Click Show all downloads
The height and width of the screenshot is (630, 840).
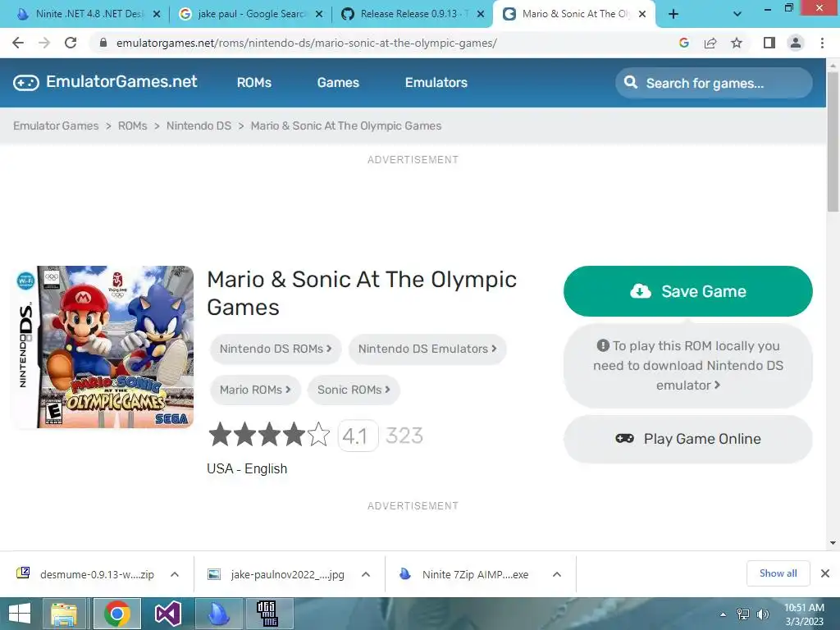778,573
